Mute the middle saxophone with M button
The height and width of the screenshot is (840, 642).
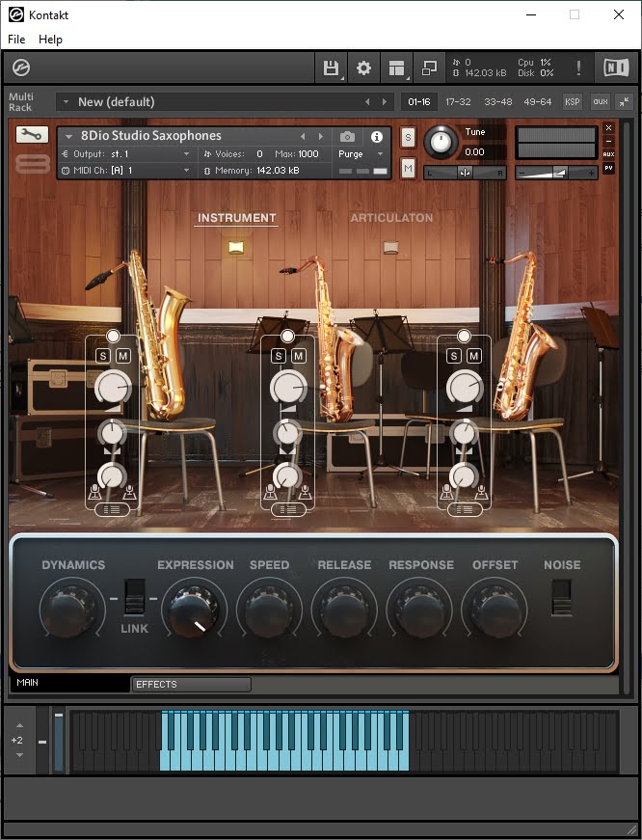[299, 357]
